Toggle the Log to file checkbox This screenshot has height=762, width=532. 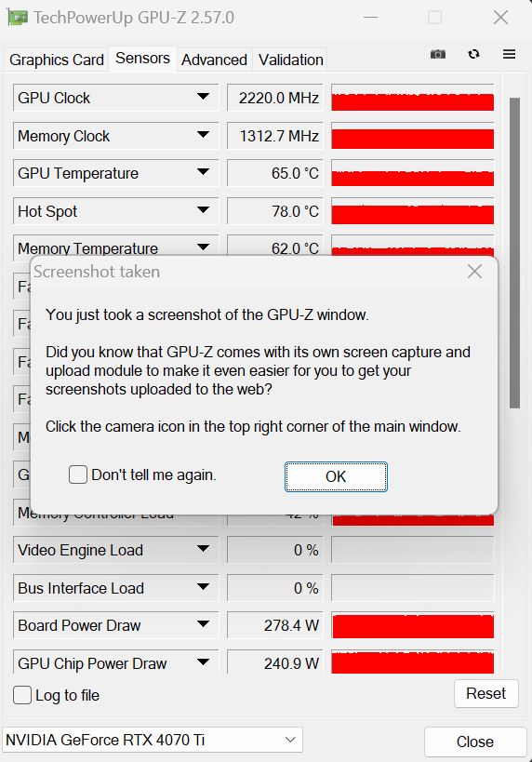(22, 695)
